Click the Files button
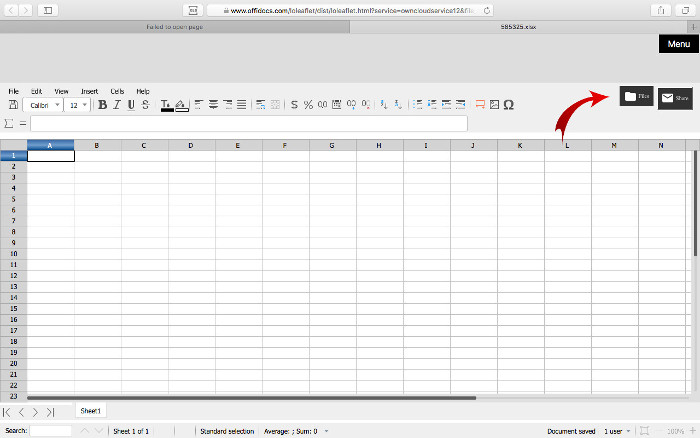 tap(636, 97)
